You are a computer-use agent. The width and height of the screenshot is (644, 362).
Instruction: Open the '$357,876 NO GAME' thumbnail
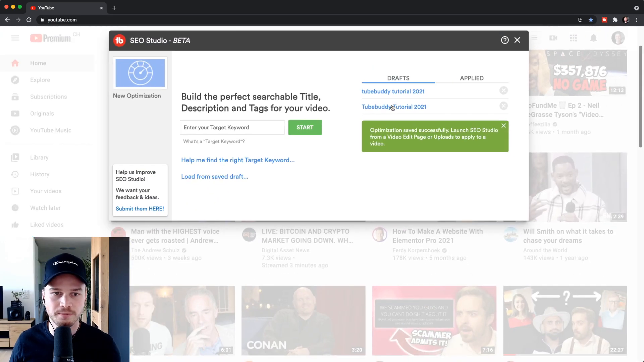[x=578, y=73]
